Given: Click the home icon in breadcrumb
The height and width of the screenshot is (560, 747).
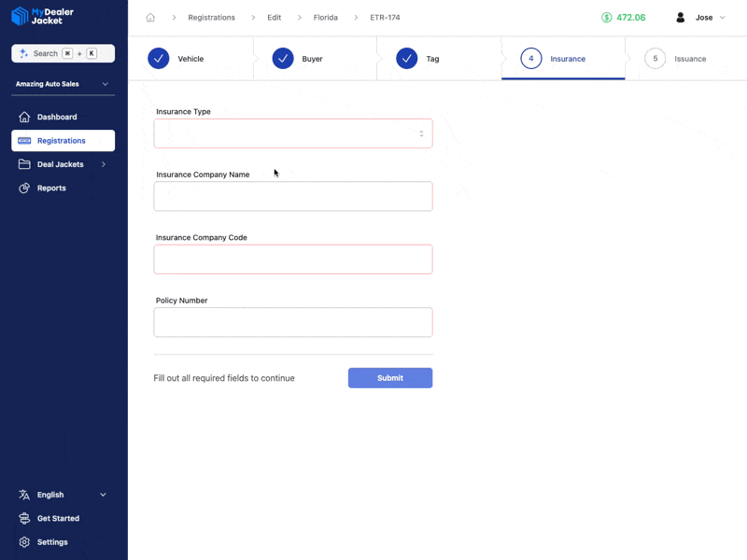Looking at the screenshot, I should (x=150, y=18).
